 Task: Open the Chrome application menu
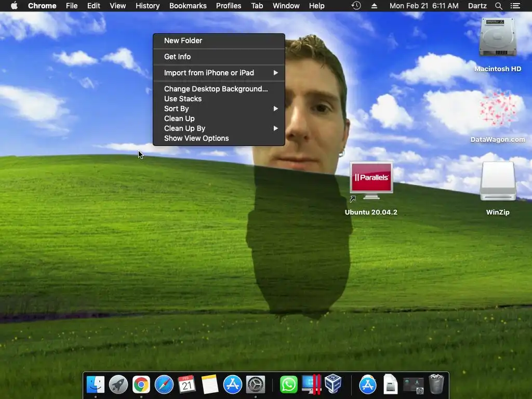pyautogui.click(x=42, y=6)
